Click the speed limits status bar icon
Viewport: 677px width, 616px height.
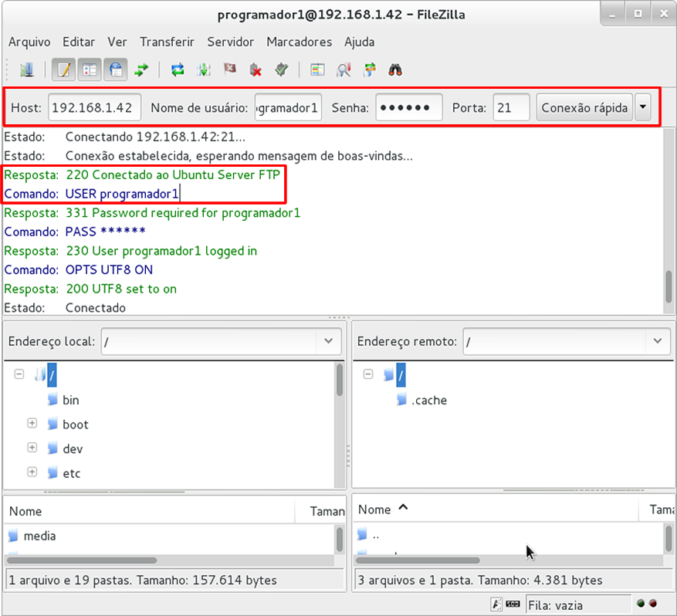pos(513,604)
